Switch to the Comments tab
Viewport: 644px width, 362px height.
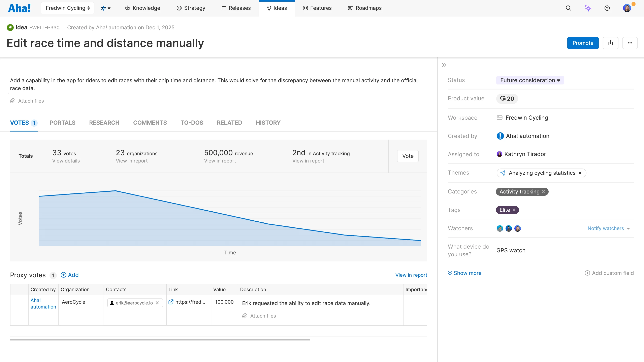click(x=150, y=123)
